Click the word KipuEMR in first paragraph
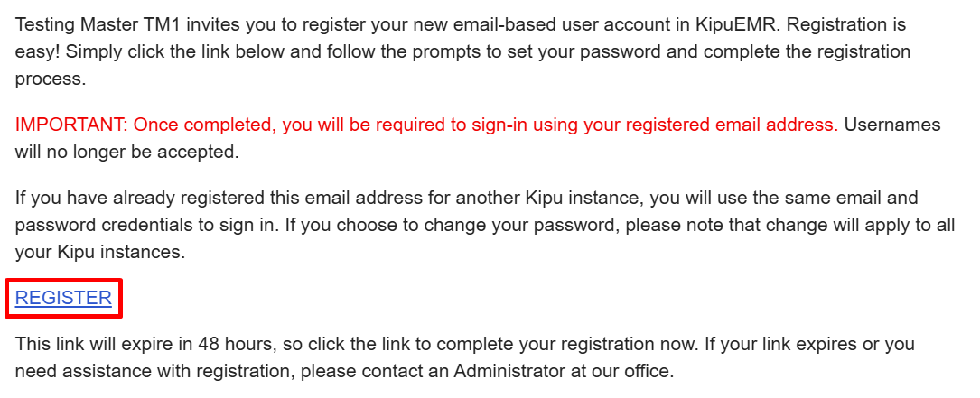The height and width of the screenshot is (398, 980). [x=735, y=25]
